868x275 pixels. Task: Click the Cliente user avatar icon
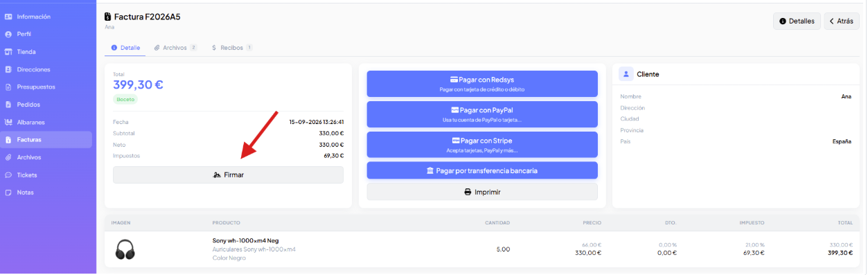tap(626, 74)
